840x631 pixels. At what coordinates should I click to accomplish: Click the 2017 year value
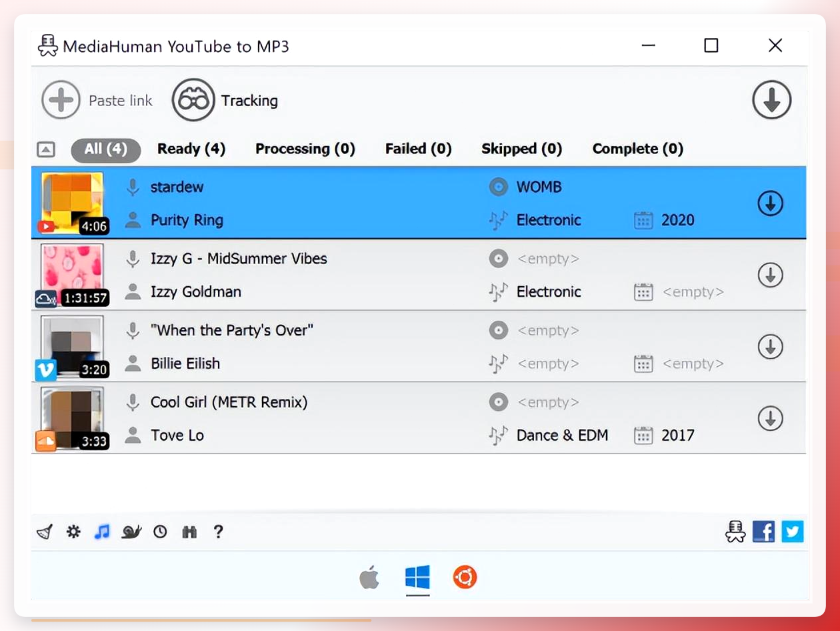pos(678,436)
